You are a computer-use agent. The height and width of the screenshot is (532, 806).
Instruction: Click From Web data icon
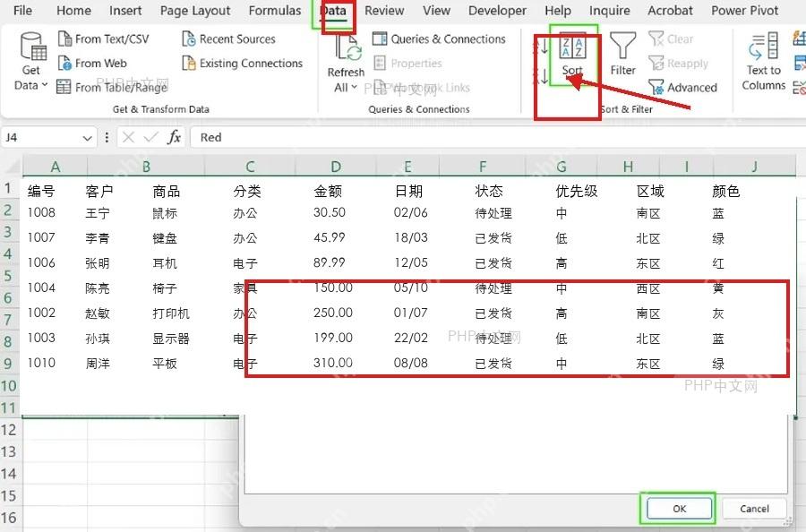click(x=64, y=64)
